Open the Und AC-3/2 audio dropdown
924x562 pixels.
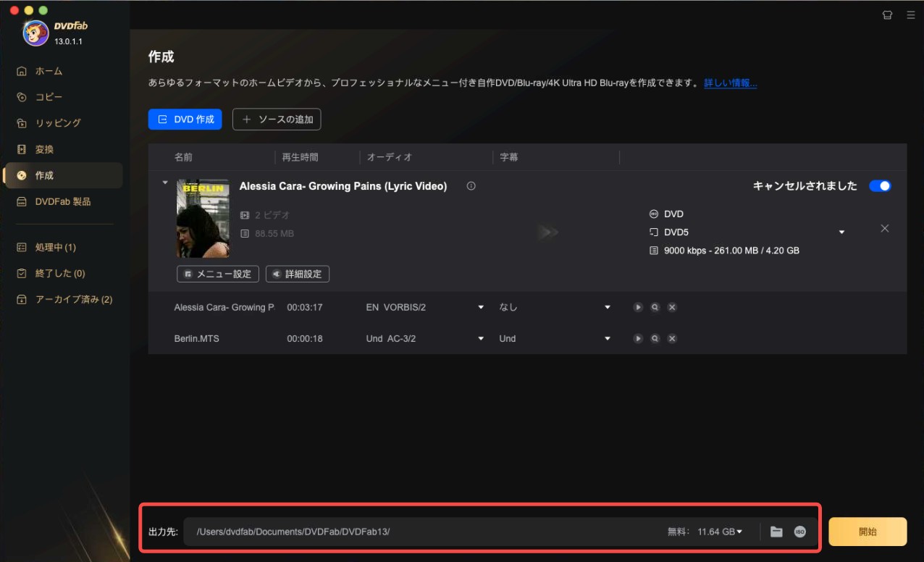click(x=481, y=338)
